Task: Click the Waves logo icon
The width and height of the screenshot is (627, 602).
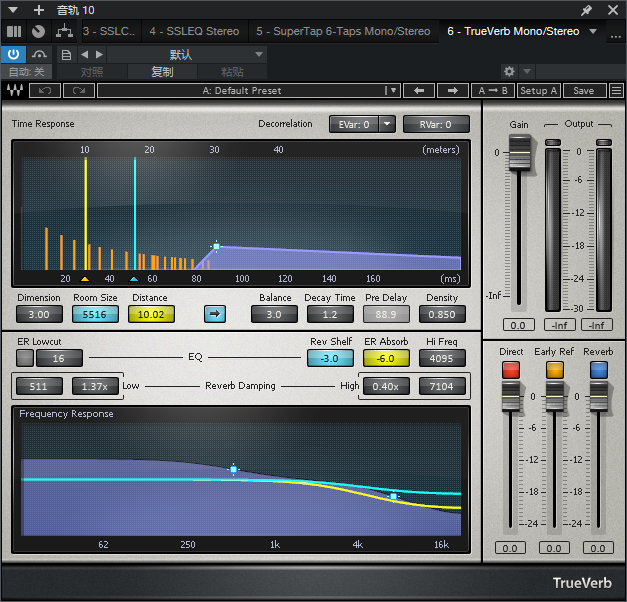Action: [15, 90]
